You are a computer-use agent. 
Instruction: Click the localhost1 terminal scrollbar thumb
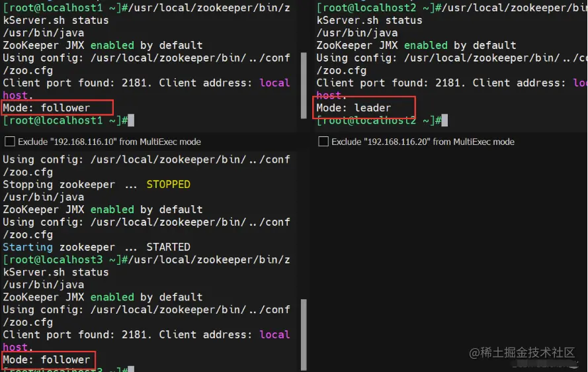tap(304, 85)
